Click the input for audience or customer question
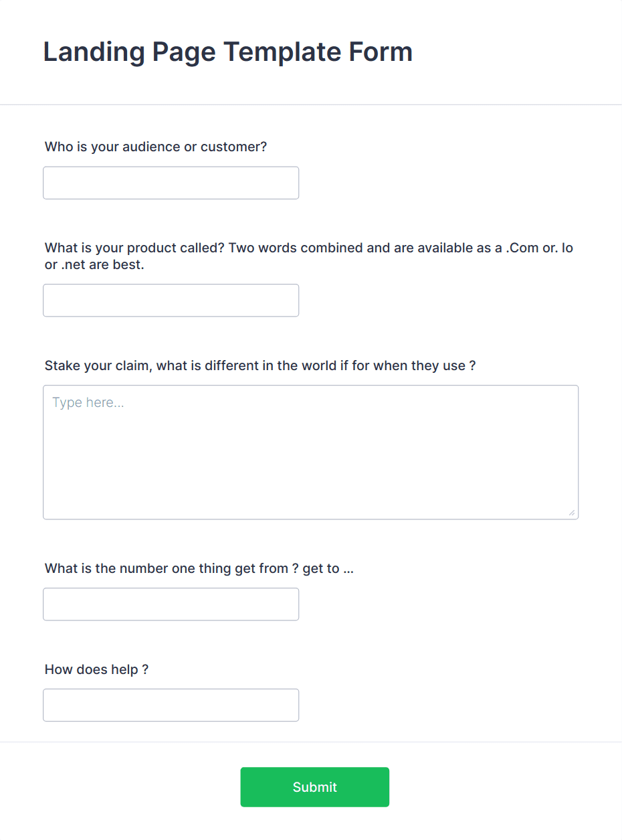Viewport: 622px width, 840px height. [171, 182]
